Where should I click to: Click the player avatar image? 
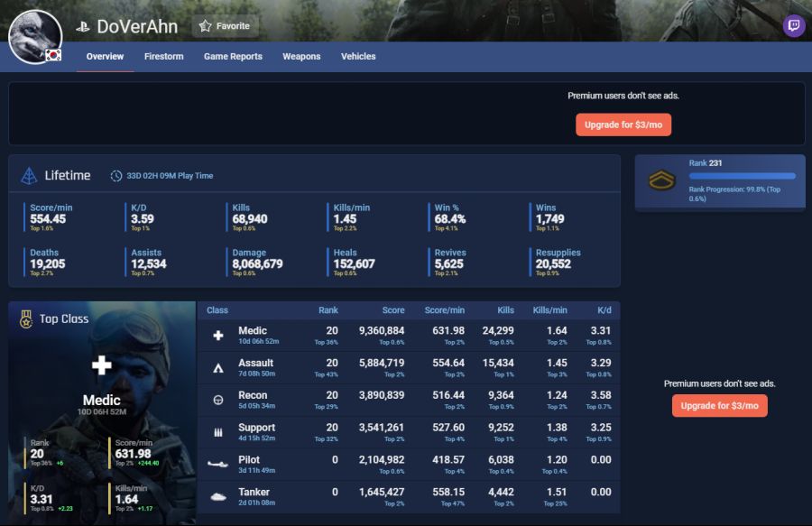tap(34, 36)
